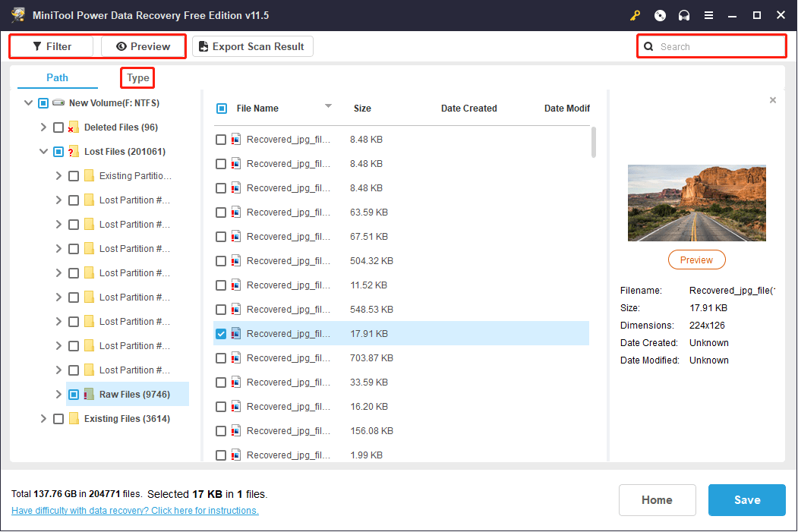This screenshot has width=798, height=532.
Task: Click the Preview eye icon in the toolbar
Action: pyautogui.click(x=120, y=46)
